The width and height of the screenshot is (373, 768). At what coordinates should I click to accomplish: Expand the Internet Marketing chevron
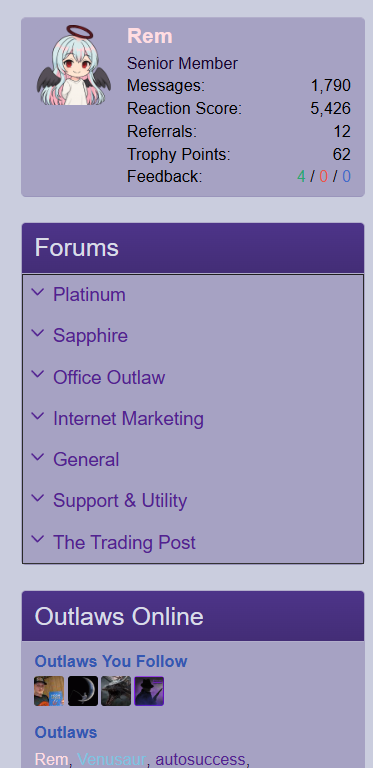pyautogui.click(x=38, y=416)
